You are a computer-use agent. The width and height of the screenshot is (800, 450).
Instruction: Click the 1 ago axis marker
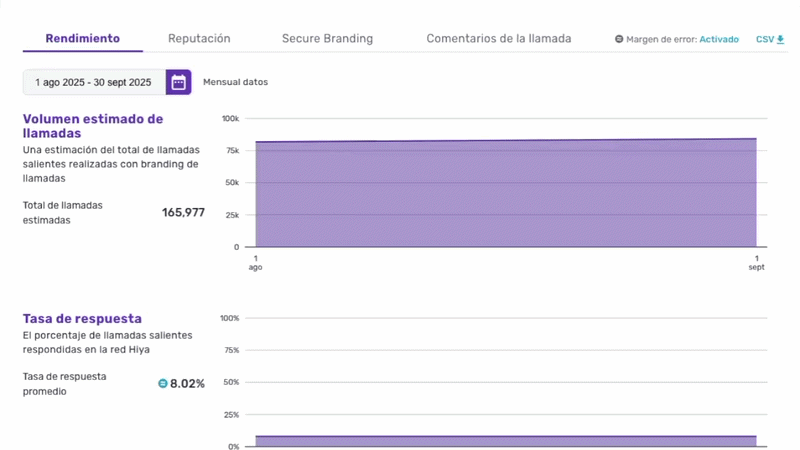pos(255,263)
